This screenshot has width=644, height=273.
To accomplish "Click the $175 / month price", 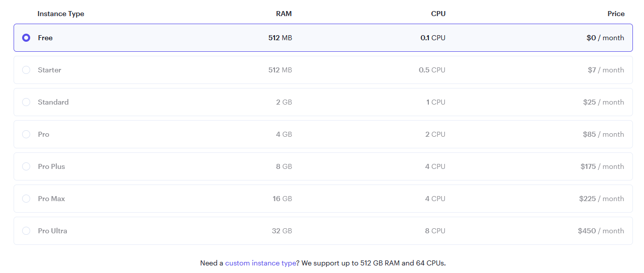I will point(602,166).
